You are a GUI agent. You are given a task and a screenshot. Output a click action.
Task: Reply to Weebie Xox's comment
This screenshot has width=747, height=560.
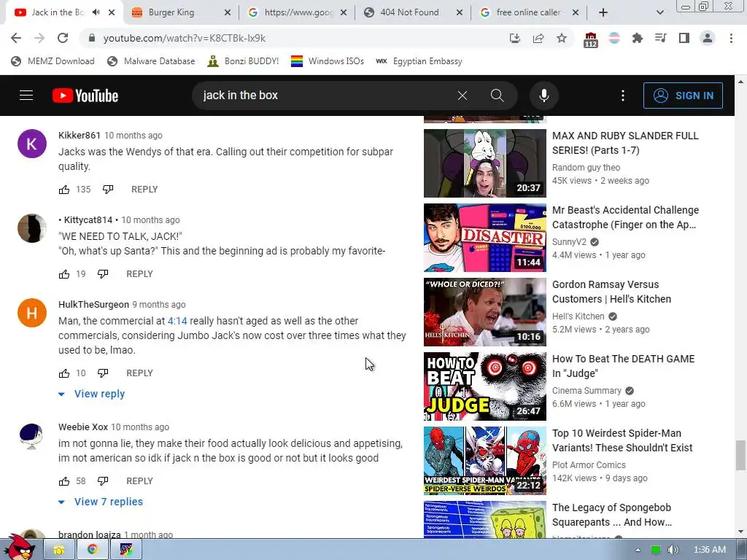[139, 481]
